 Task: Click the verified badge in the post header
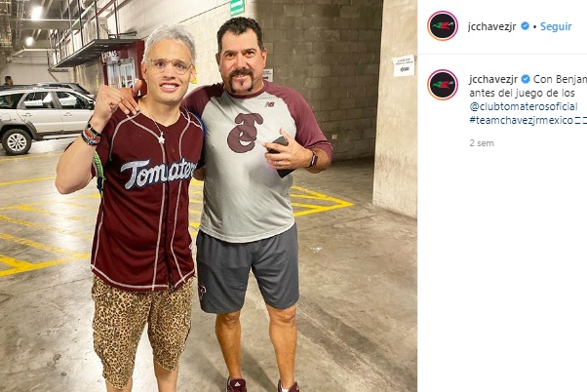pos(525,26)
